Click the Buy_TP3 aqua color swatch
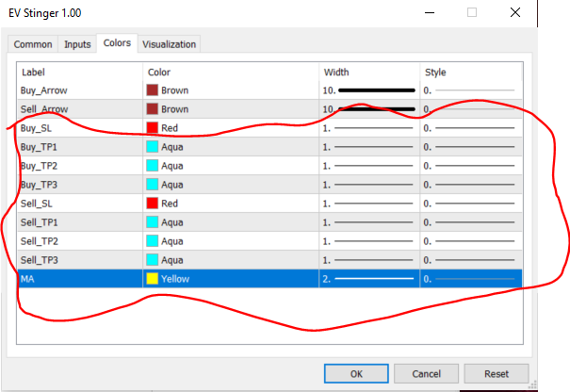This screenshot has width=570, height=392. (x=153, y=185)
